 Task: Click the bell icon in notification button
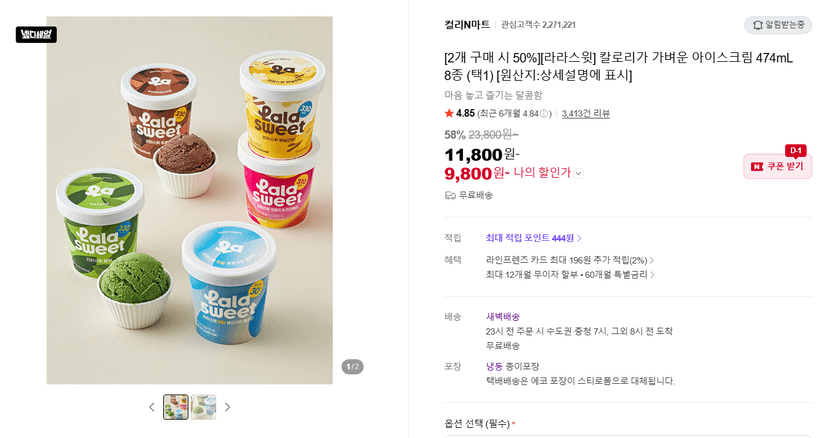tap(757, 25)
